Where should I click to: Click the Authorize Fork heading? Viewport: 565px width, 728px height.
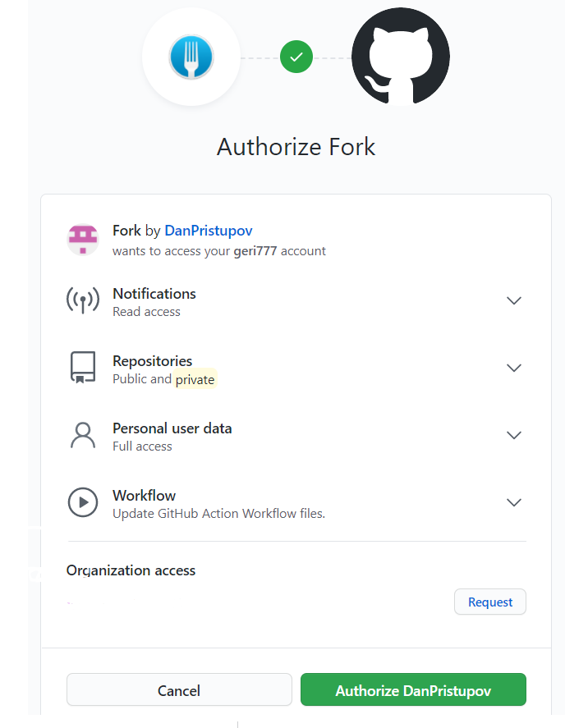click(296, 147)
